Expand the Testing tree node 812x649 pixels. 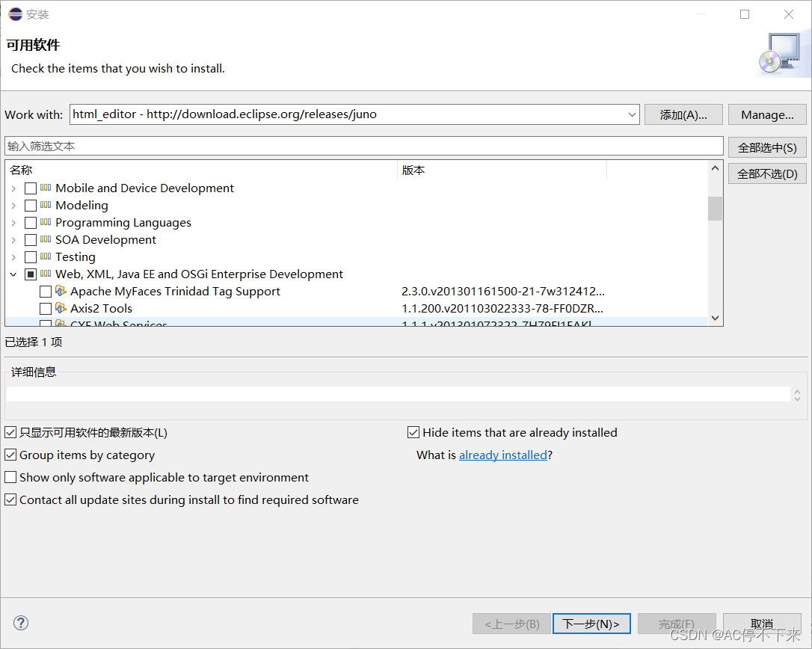point(13,257)
